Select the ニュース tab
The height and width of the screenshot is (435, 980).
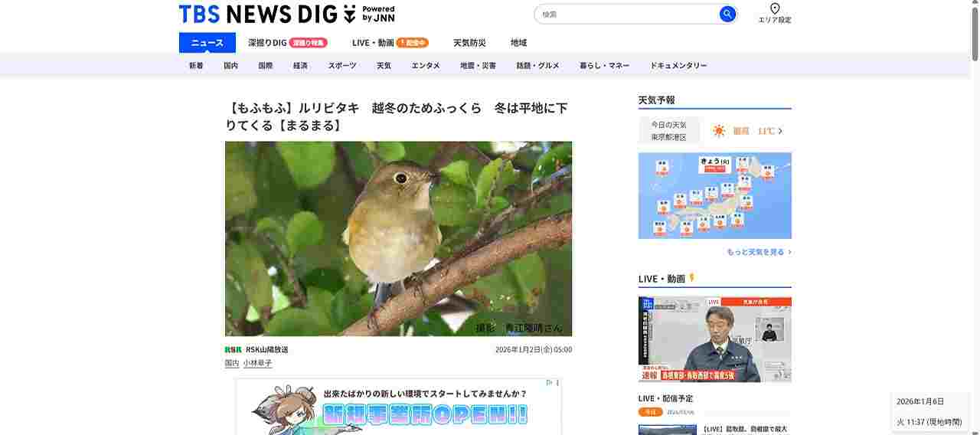[x=207, y=43]
